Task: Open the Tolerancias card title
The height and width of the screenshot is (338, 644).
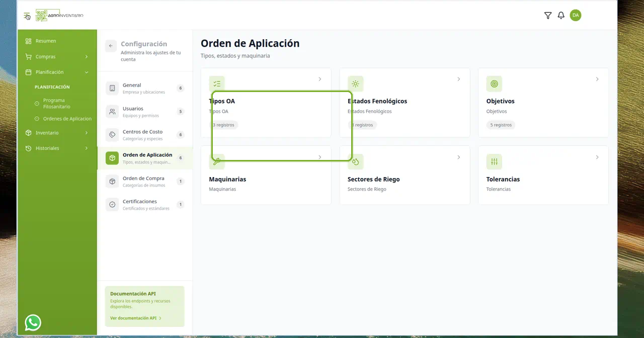Action: click(503, 179)
